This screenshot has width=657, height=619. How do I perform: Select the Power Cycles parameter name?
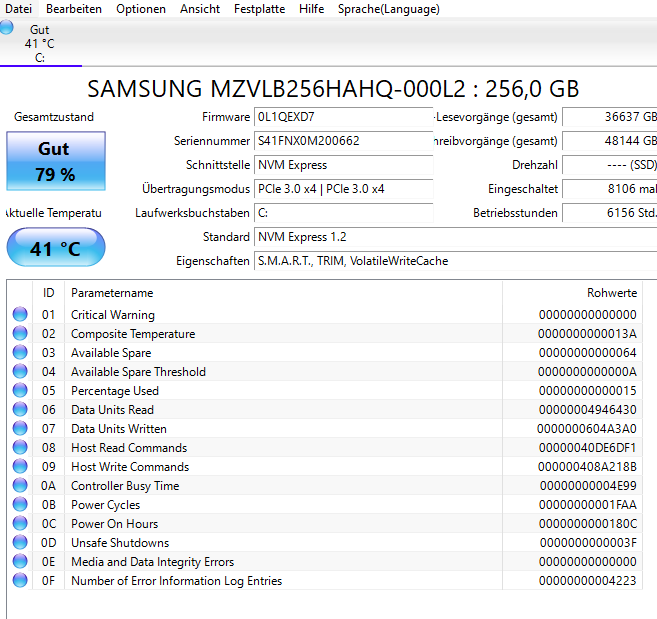pos(105,505)
